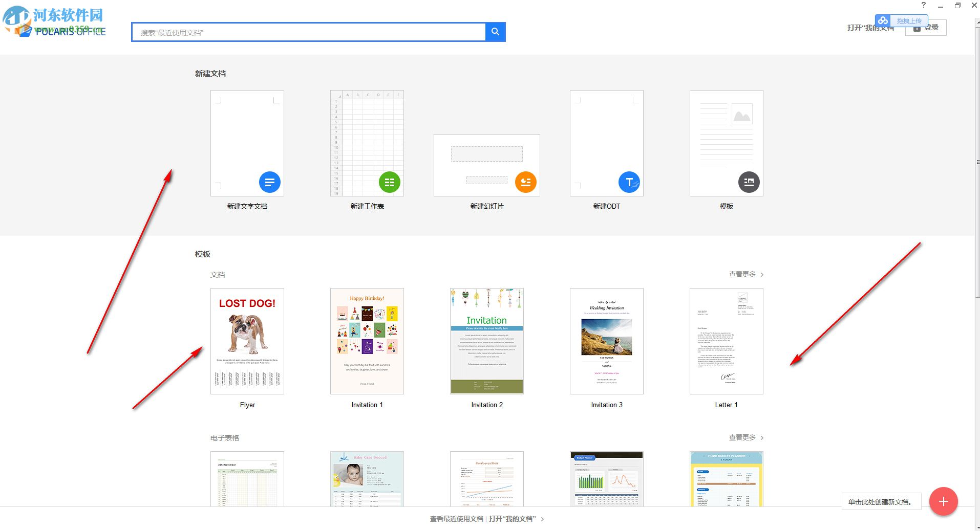
Task: Click the chevron after the bottom 打开“我的文档” link
Action: [x=543, y=519]
